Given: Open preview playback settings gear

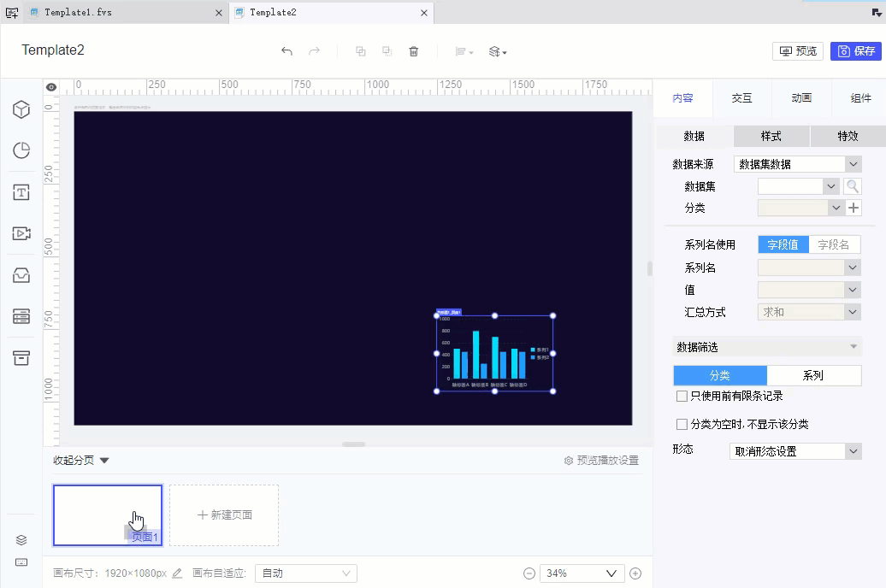Looking at the screenshot, I should click(x=569, y=461).
